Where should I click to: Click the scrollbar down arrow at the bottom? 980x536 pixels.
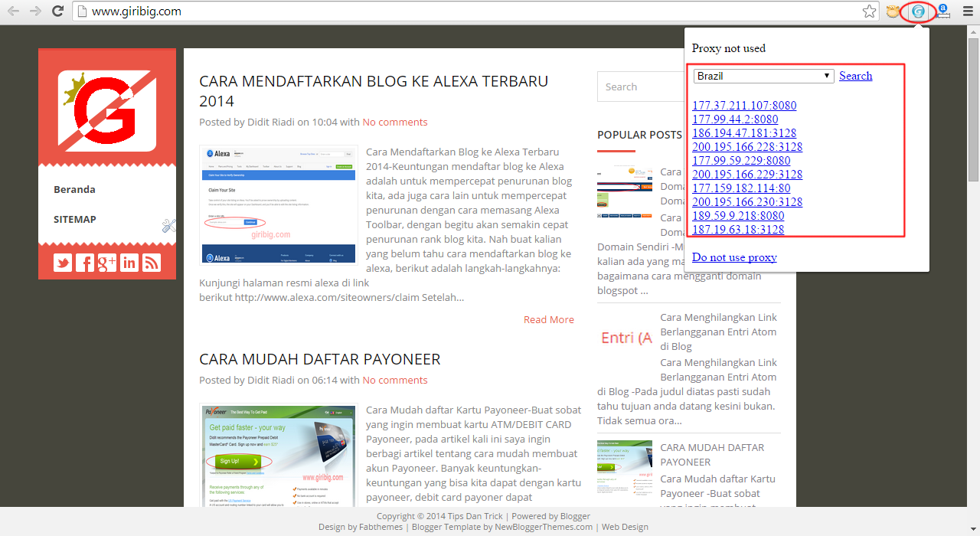pos(973,529)
